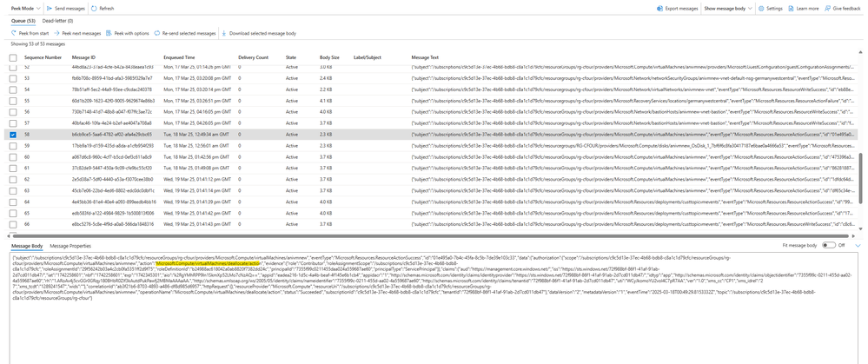Click message text of sequence 59 row
This screenshot has height=364, width=868.
click(633, 145)
